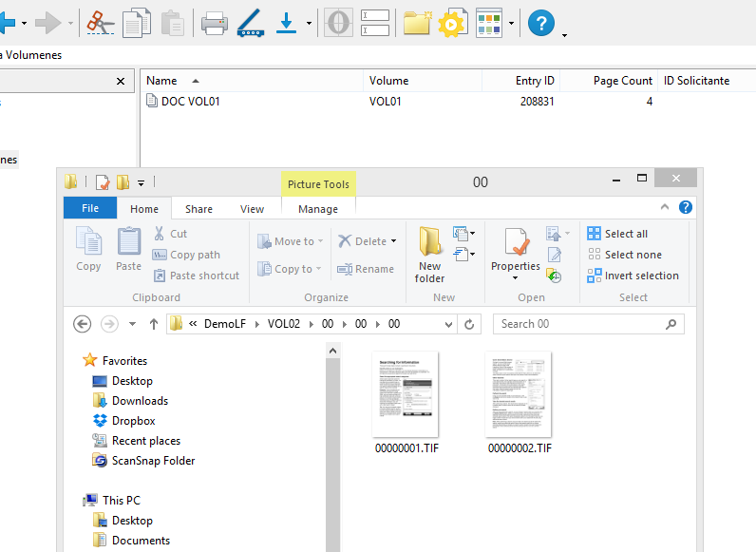
Task: Open the address bar history dropdown
Action: [x=447, y=324]
